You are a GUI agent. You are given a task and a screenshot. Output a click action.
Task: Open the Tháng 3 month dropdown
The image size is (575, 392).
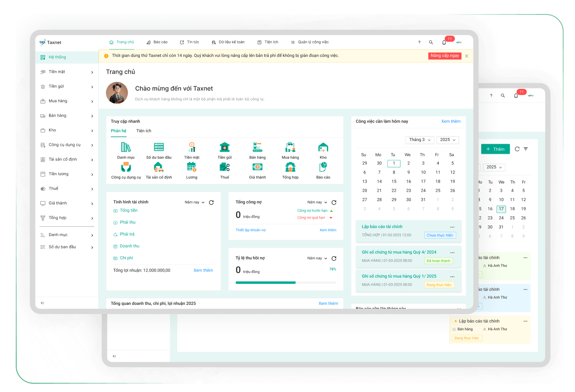tap(420, 140)
